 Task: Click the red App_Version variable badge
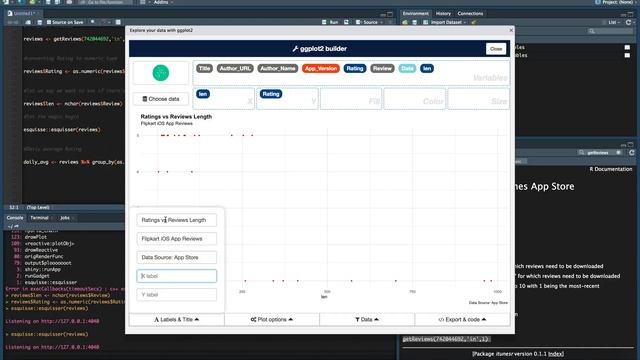pyautogui.click(x=321, y=69)
